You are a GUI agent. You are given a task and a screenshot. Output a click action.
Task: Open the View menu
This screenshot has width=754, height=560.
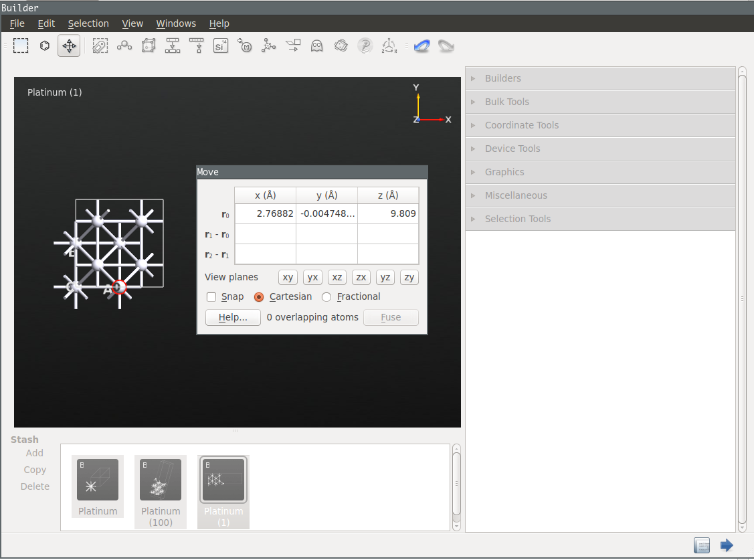pyautogui.click(x=132, y=23)
